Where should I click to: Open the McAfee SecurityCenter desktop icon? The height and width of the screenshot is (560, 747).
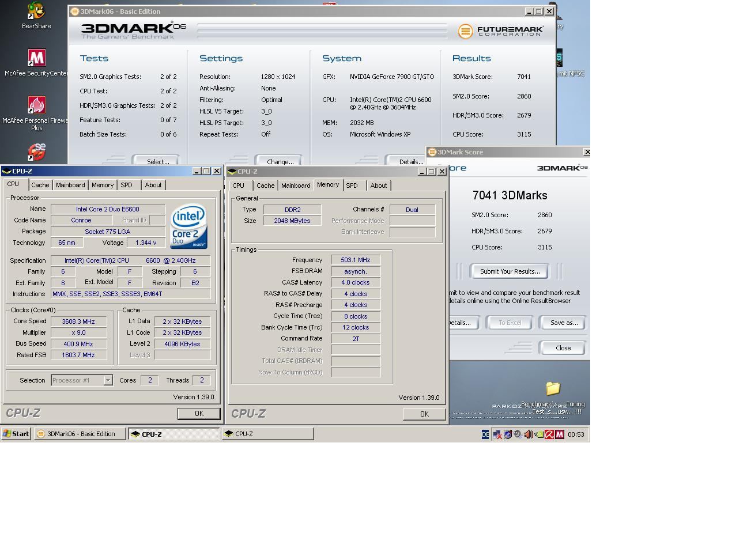click(36, 62)
